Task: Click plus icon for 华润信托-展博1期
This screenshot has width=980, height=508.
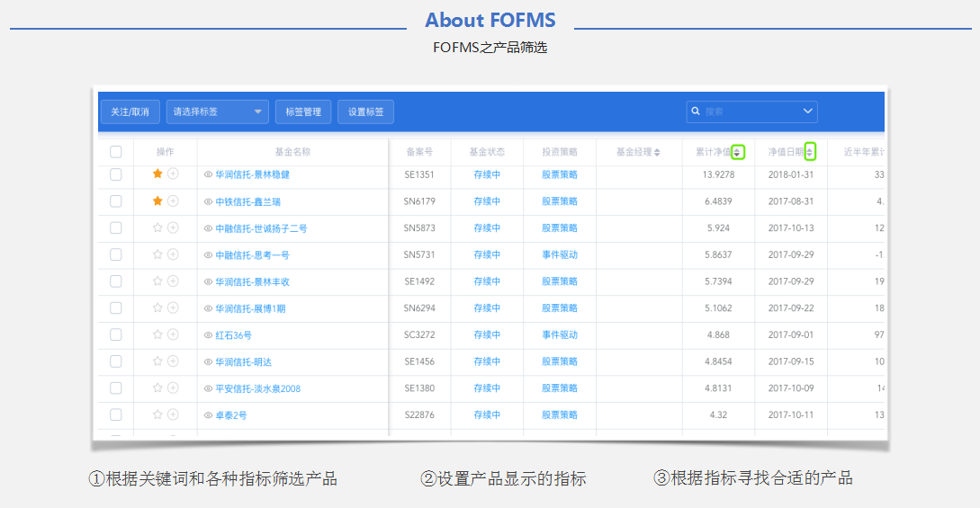Action: (173, 307)
